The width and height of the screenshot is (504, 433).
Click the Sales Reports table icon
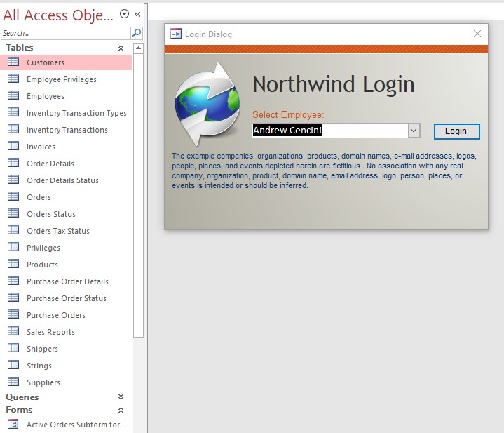pyautogui.click(x=13, y=331)
